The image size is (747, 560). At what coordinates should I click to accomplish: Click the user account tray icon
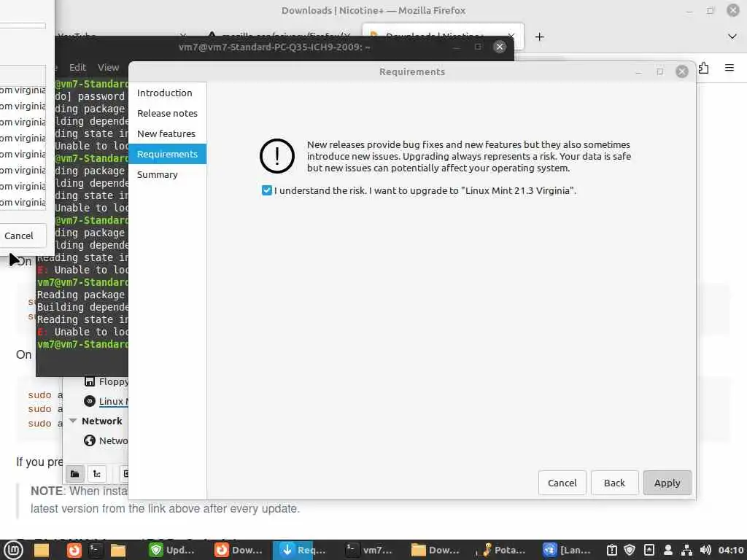[668, 551]
